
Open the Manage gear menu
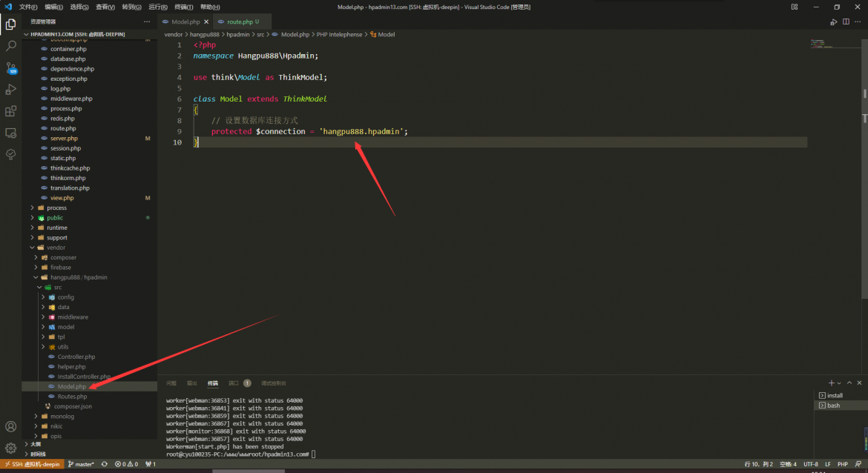[x=10, y=448]
